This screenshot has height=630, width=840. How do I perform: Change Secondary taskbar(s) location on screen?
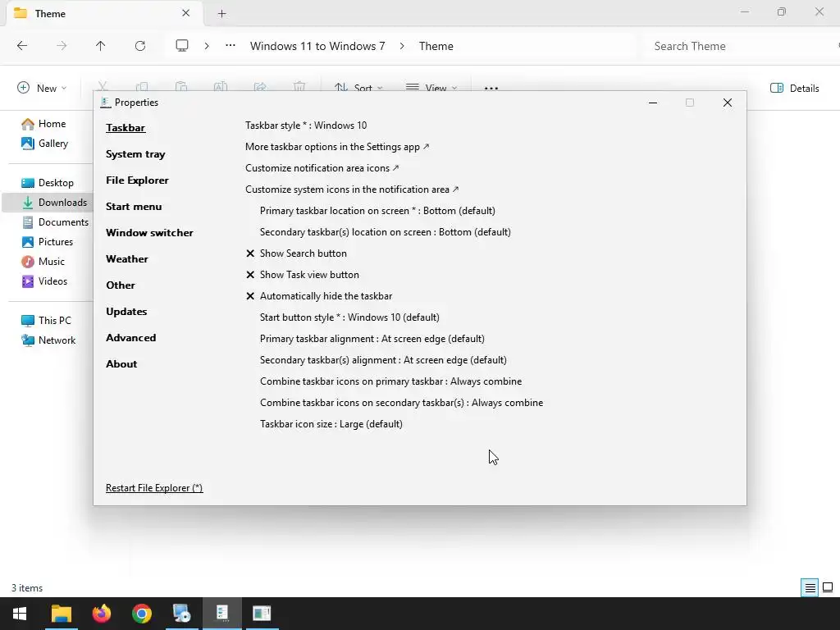coord(386,232)
